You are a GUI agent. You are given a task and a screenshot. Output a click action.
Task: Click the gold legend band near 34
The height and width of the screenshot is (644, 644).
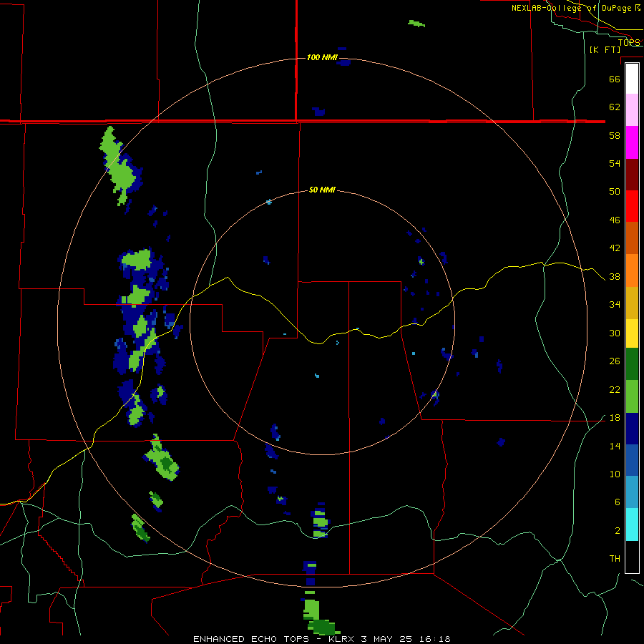point(632,303)
